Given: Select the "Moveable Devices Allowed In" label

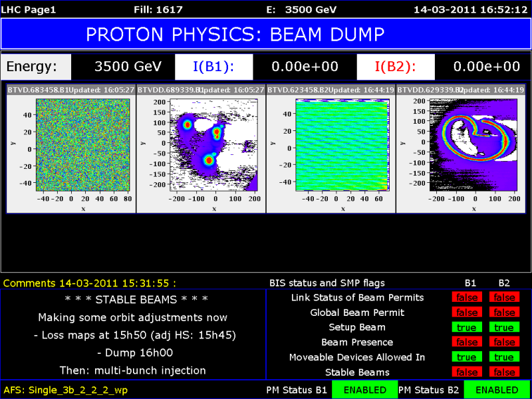Looking at the screenshot, I should pos(357,357).
